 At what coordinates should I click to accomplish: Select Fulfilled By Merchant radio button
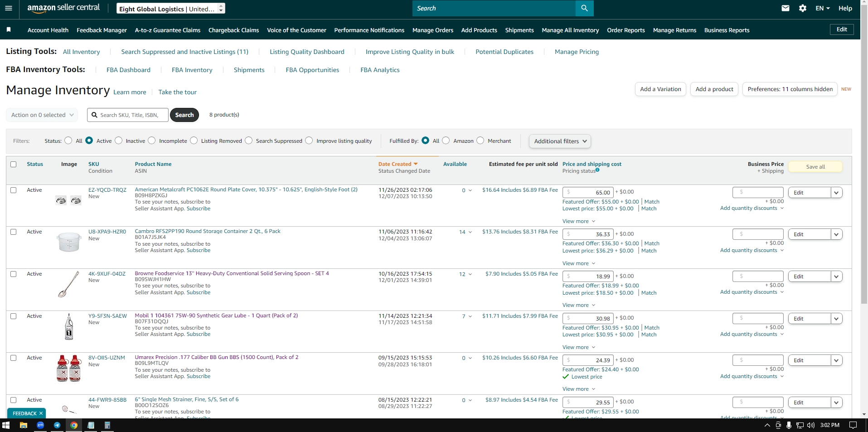pos(480,141)
